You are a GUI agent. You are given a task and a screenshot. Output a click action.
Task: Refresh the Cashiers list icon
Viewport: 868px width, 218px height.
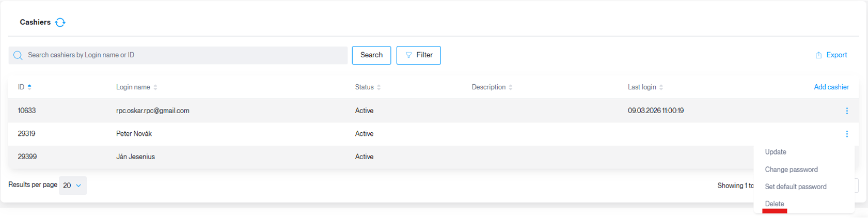click(x=60, y=22)
